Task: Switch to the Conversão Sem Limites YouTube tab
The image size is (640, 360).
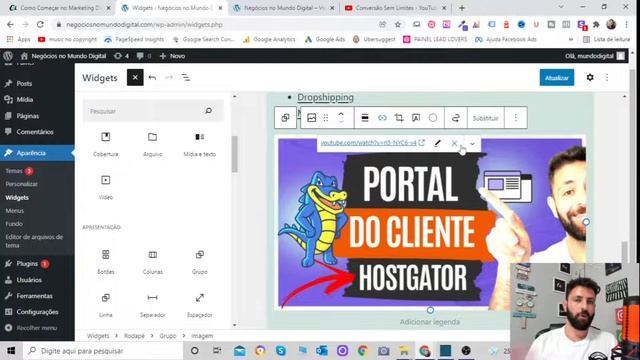Action: 396,8
